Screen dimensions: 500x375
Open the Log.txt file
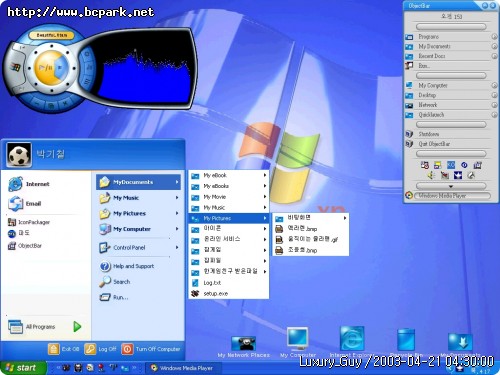pyautogui.click(x=229, y=283)
